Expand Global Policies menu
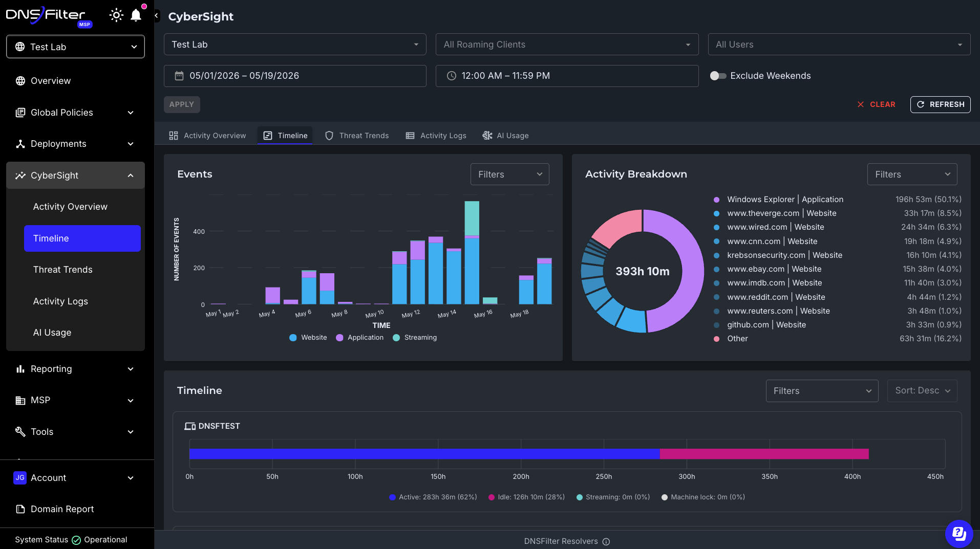This screenshot has width=980, height=549. (x=75, y=113)
